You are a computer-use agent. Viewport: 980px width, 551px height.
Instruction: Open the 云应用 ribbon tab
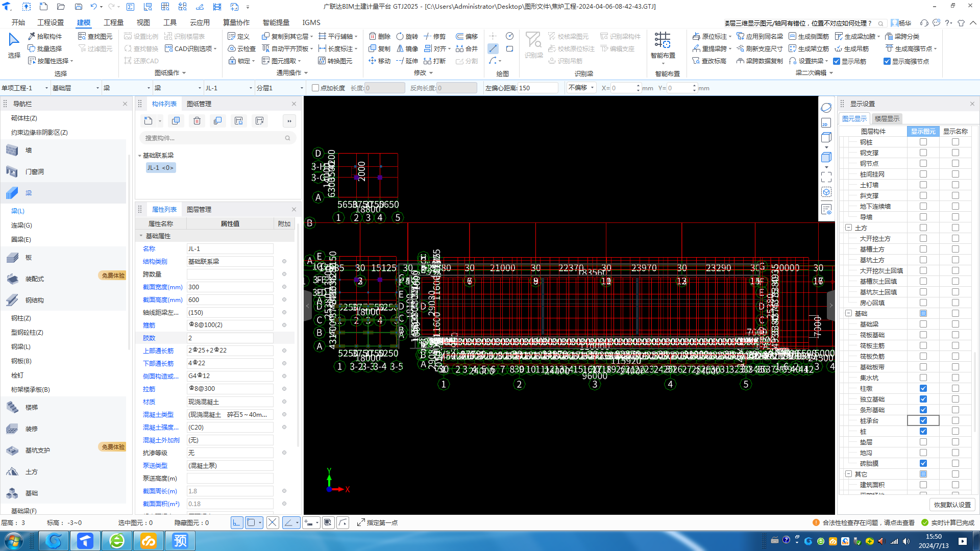click(x=200, y=22)
